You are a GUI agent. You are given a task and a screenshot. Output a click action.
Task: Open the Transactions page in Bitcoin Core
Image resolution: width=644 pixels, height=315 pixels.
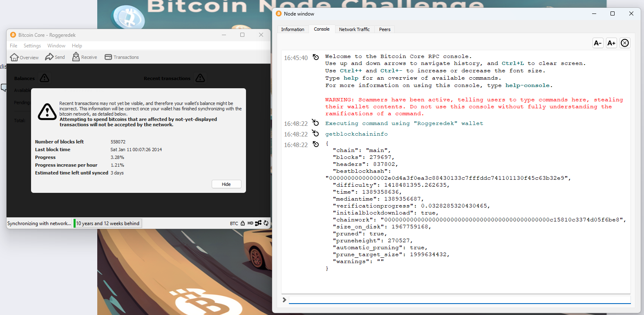(122, 57)
